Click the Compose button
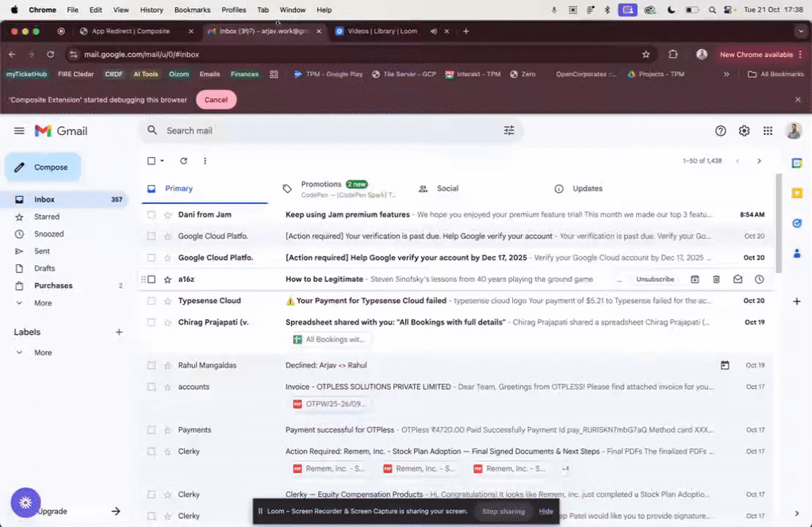The height and width of the screenshot is (527, 812). pos(43,167)
